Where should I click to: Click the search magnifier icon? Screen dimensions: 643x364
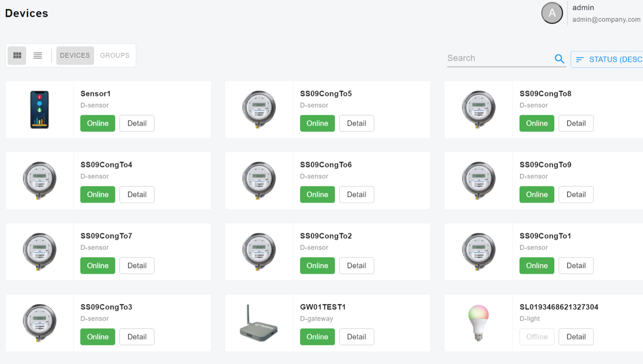pyautogui.click(x=559, y=59)
